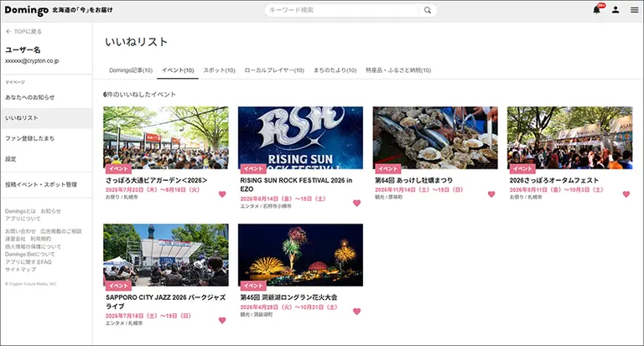644x346 pixels.
Task: Click the back arrow TOPに戻る
Action: [23, 32]
